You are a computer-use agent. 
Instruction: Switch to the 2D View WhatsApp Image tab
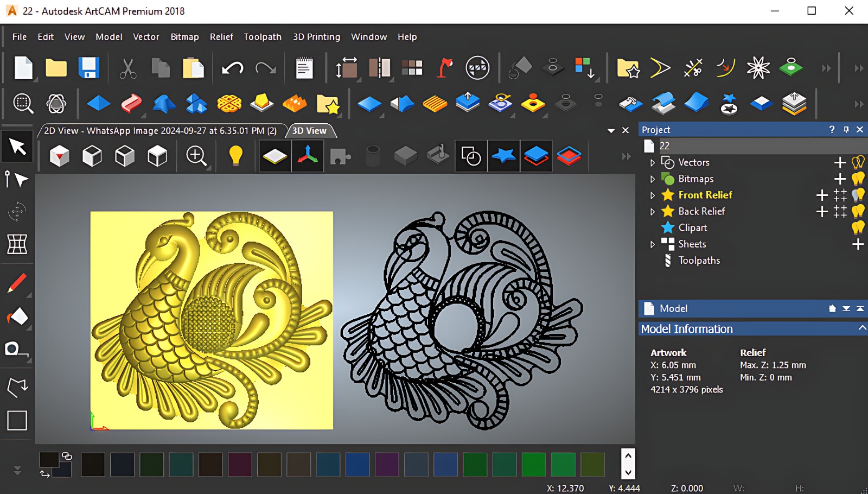[x=161, y=131]
